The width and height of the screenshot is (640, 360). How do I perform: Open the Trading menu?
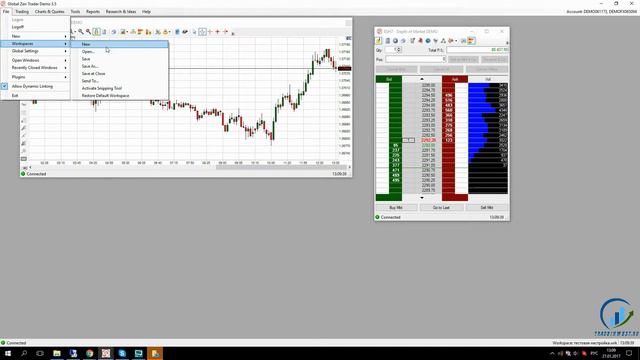tap(22, 12)
